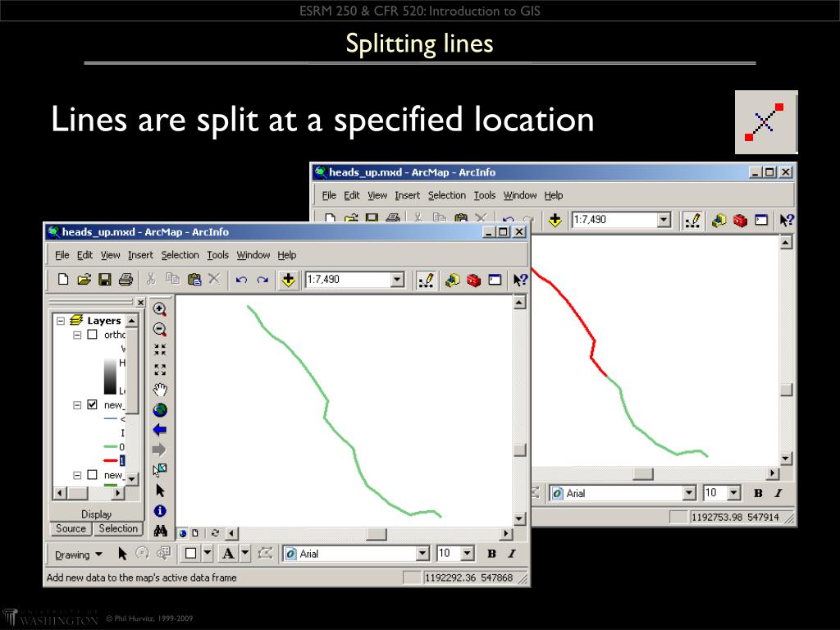The width and height of the screenshot is (840, 630).
Task: Open Arial font dropdown in front window
Action: tap(422, 554)
